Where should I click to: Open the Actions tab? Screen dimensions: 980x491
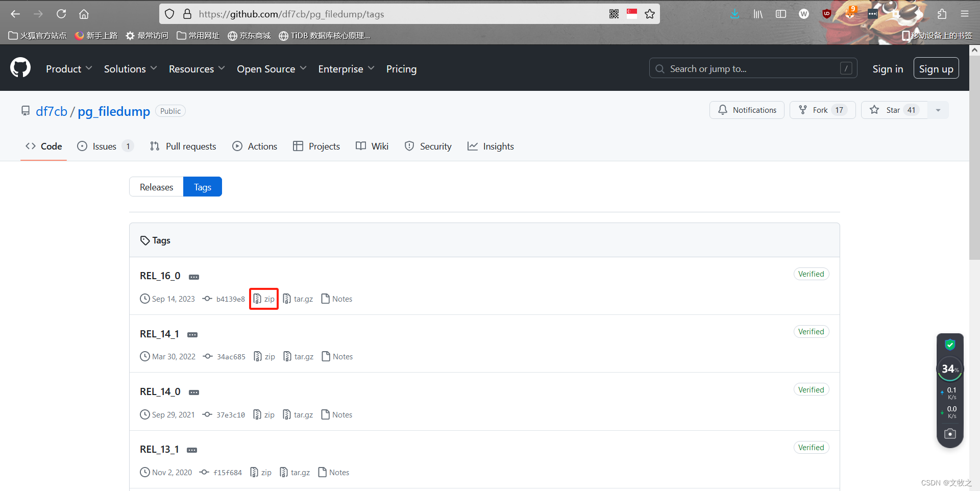255,146
